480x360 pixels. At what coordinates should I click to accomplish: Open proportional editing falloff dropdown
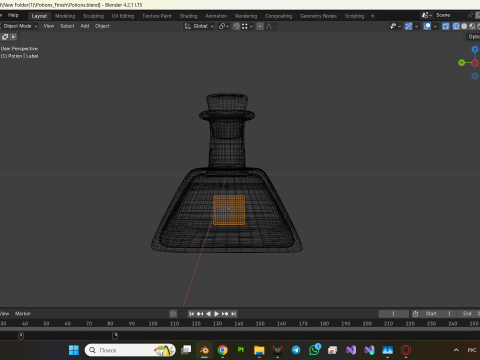point(271,26)
